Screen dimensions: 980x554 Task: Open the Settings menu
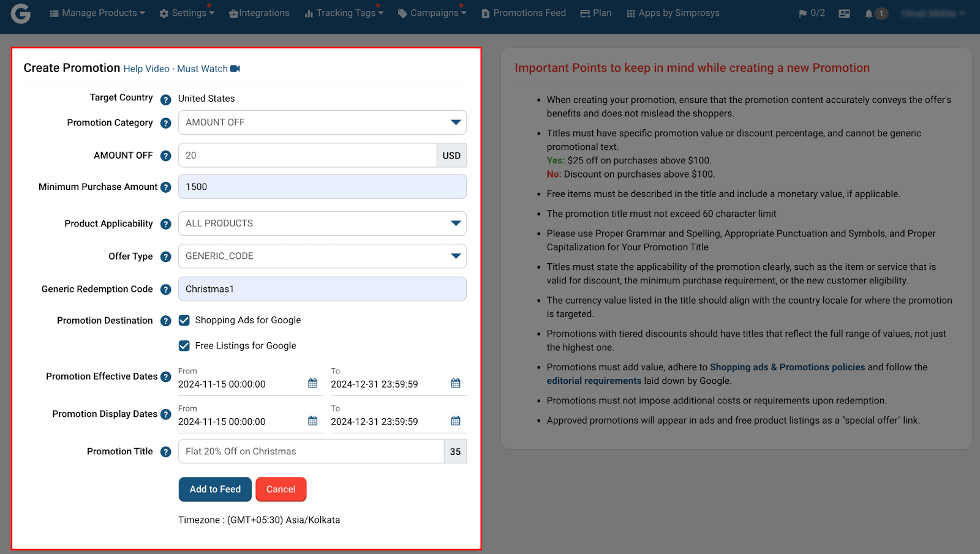(187, 13)
